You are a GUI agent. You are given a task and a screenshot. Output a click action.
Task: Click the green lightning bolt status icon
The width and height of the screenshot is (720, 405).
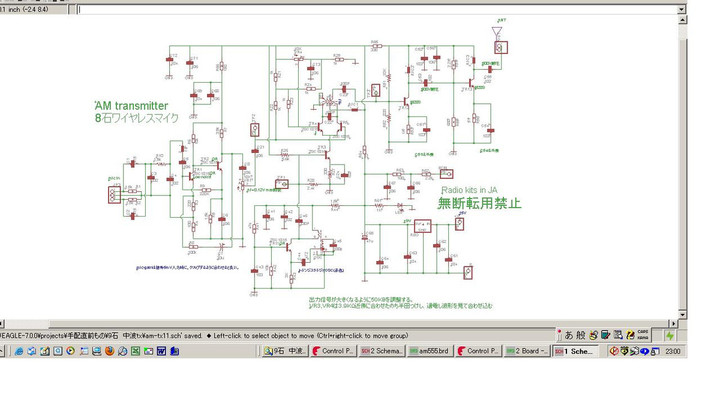[x=670, y=337]
